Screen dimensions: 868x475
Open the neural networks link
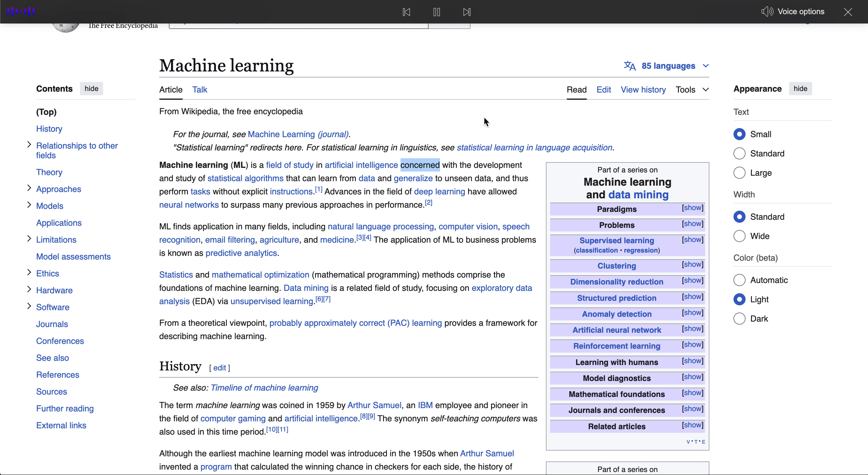189,205
